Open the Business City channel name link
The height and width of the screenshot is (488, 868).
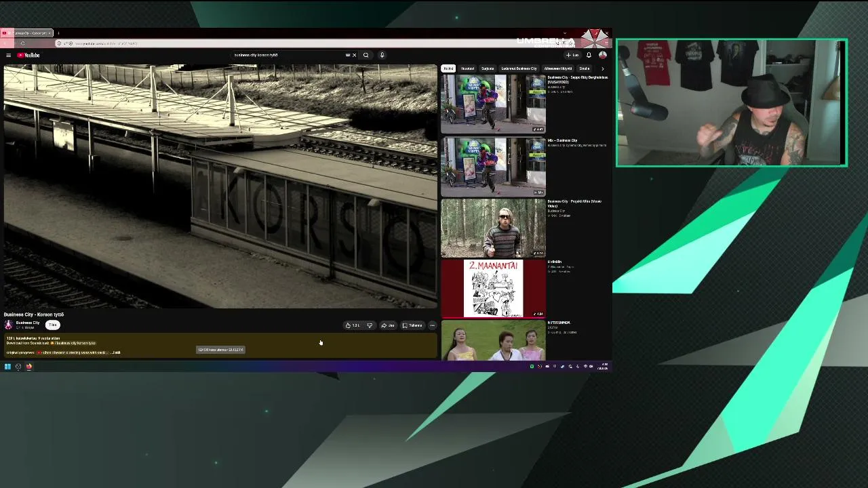pyautogui.click(x=28, y=323)
